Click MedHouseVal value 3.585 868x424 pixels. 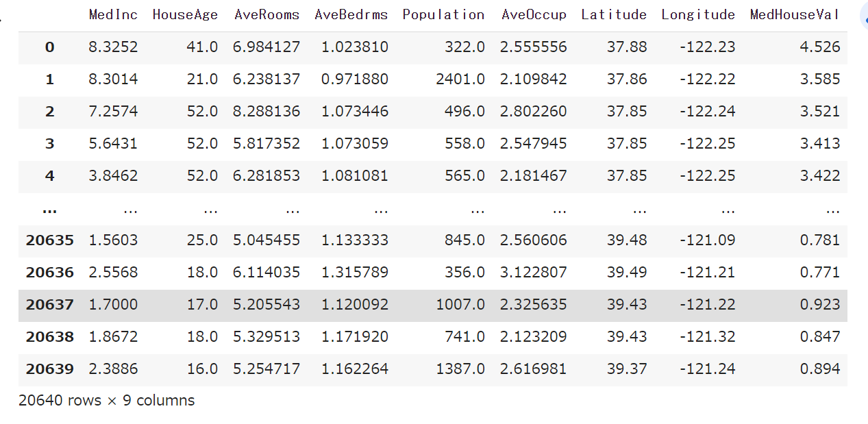click(820, 79)
